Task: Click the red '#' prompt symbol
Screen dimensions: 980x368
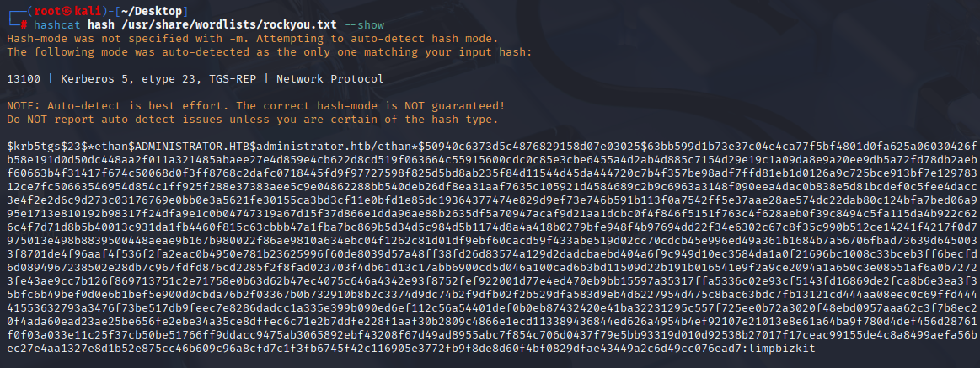Action: (x=24, y=25)
